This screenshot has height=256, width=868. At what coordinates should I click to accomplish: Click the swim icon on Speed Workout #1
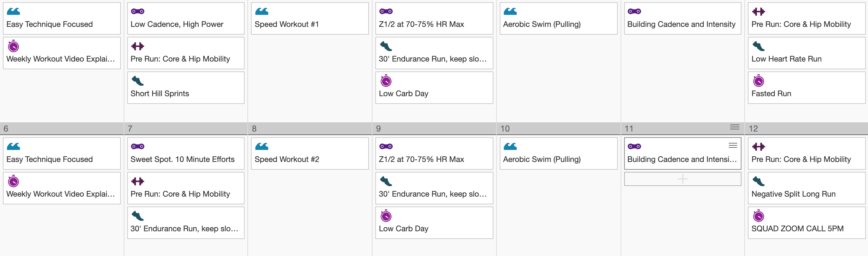tap(262, 11)
